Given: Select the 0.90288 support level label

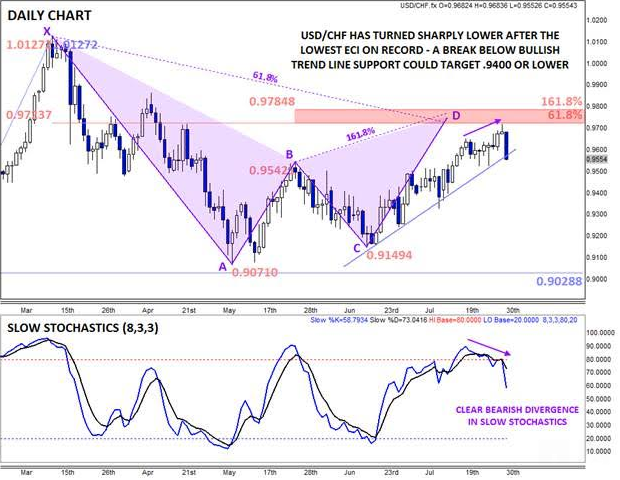Looking at the screenshot, I should [x=559, y=281].
